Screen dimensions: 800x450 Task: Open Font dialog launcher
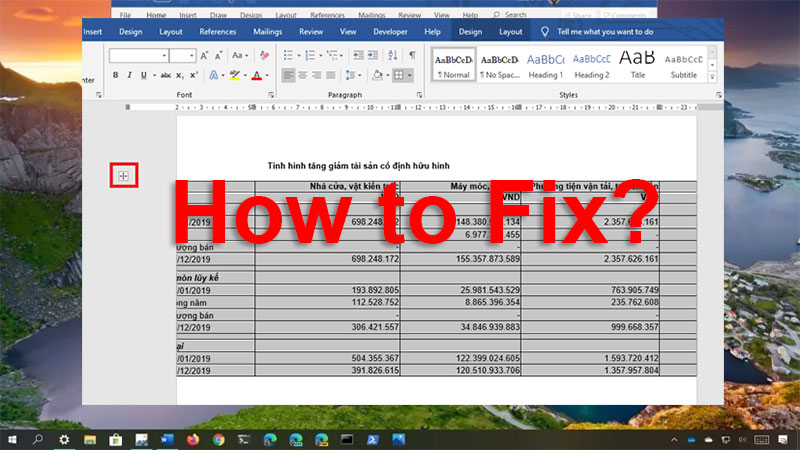[x=271, y=95]
